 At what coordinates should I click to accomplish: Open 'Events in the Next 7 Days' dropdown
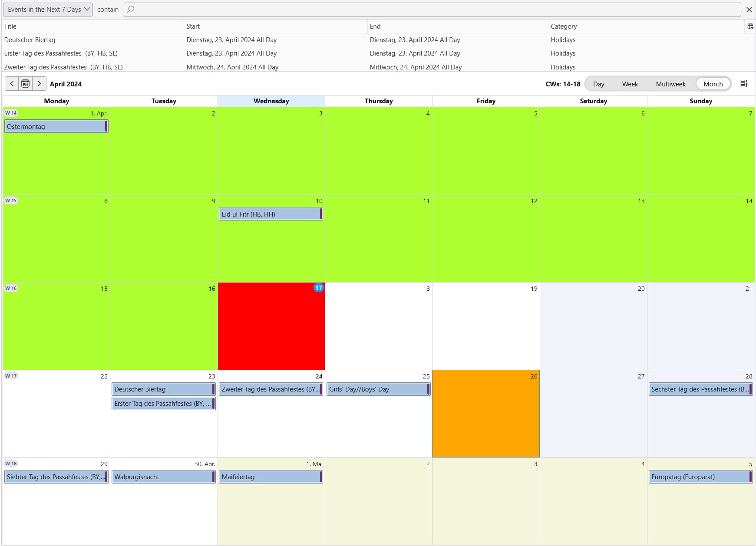point(48,10)
